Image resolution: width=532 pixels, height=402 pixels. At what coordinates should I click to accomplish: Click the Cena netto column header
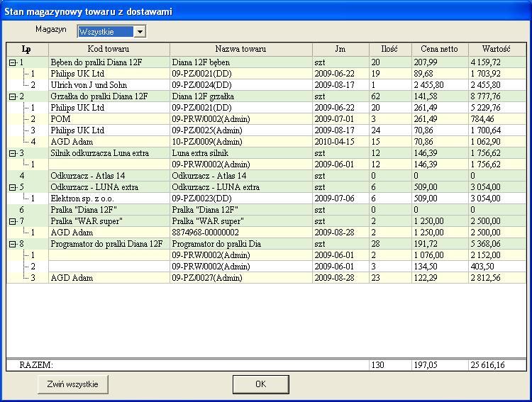(x=440, y=49)
